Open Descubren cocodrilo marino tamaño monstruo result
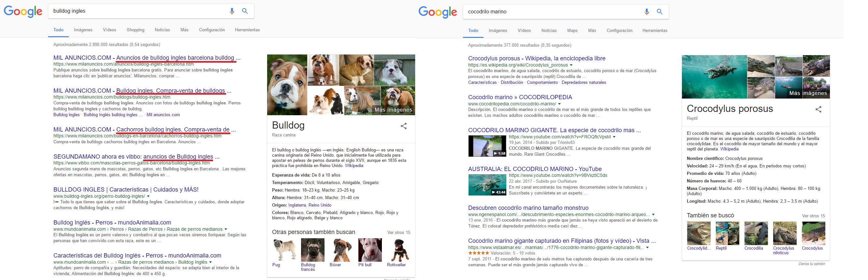 528,208
